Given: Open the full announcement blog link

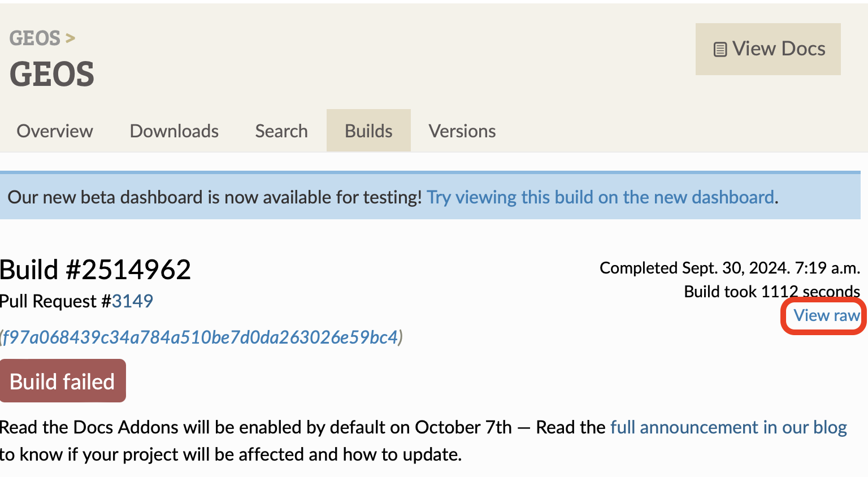Looking at the screenshot, I should click(x=728, y=427).
